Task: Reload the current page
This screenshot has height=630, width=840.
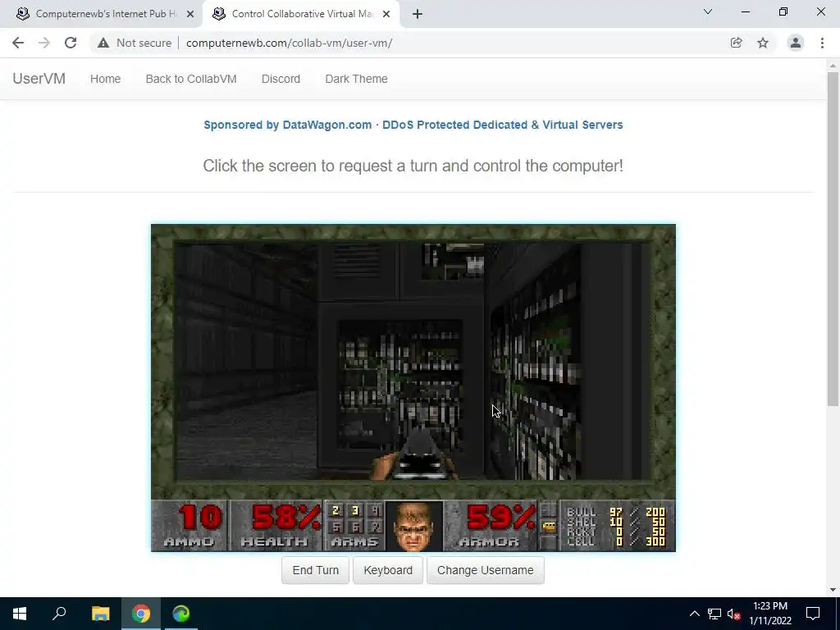Action: [x=71, y=43]
